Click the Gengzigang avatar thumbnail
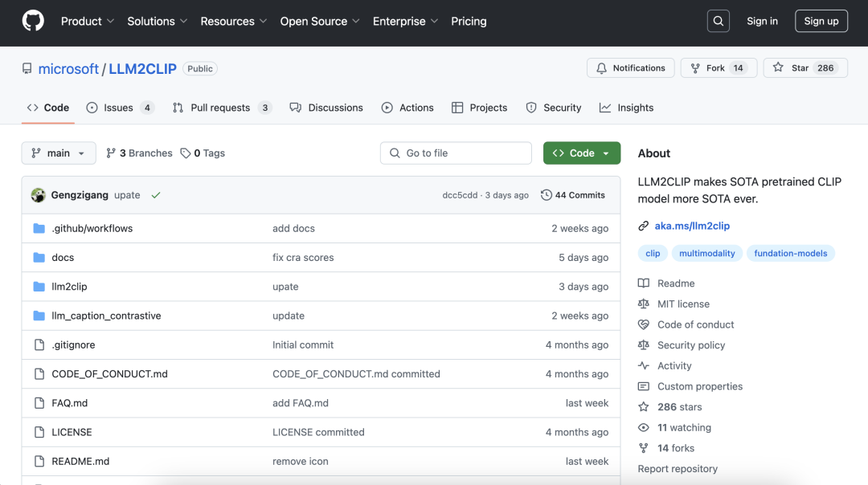This screenshot has width=868, height=485. [x=38, y=195]
